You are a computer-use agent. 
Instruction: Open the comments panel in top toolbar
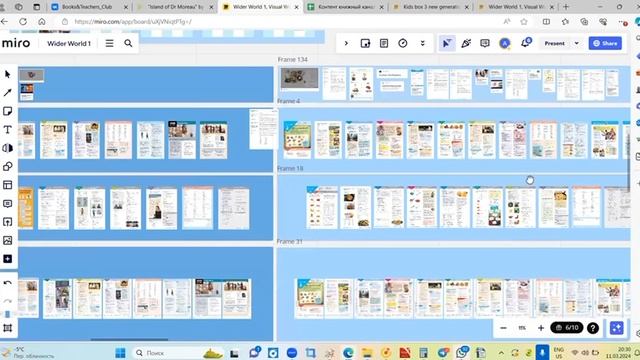(485, 43)
